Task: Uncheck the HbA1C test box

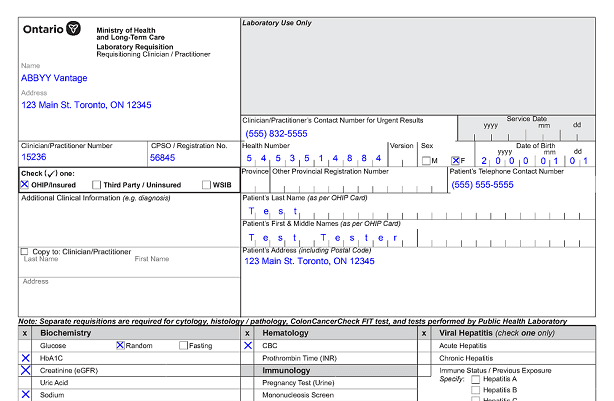Action: pos(25,358)
